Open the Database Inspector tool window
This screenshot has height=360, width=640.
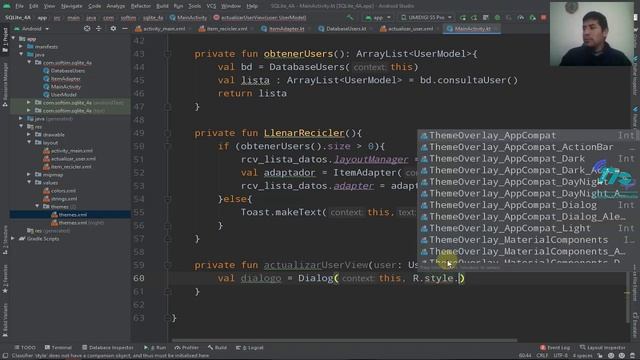[x=107, y=348]
